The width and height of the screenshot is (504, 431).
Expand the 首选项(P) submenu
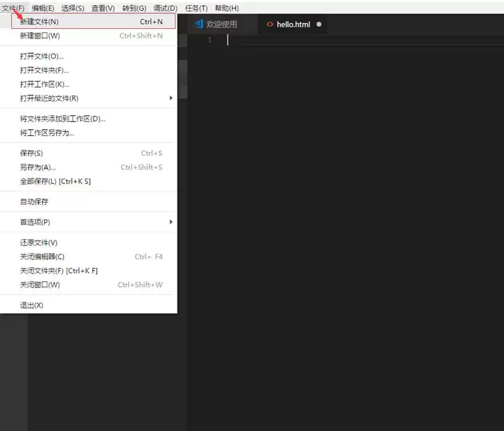click(35, 222)
